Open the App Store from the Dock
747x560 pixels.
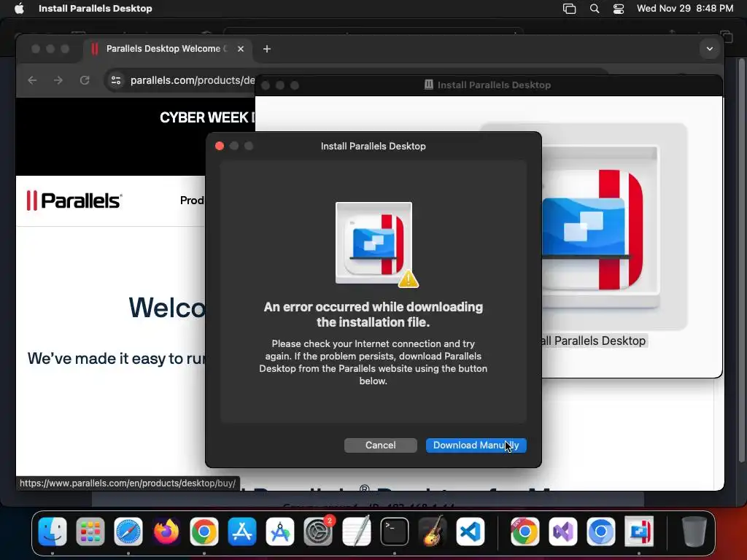[x=242, y=532]
